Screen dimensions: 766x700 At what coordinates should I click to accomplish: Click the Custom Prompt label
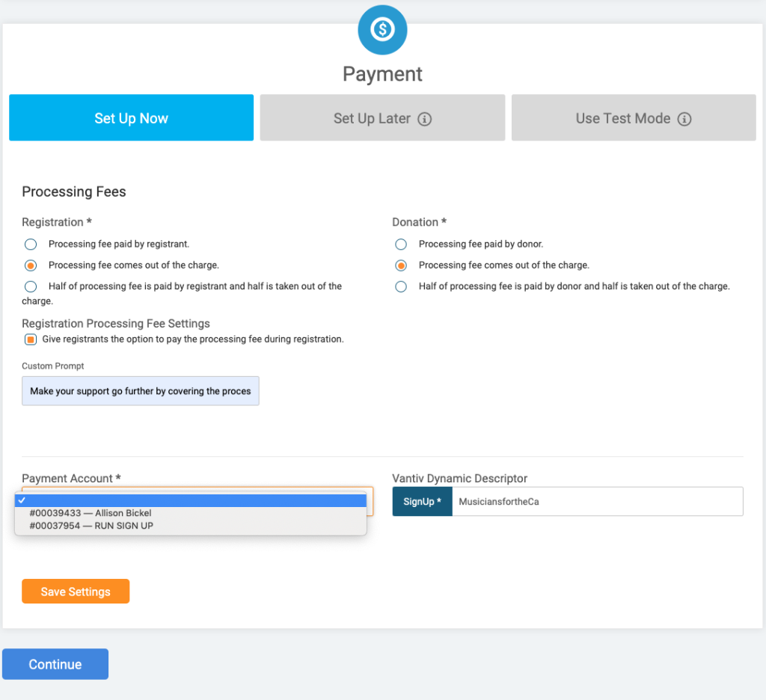[53, 366]
